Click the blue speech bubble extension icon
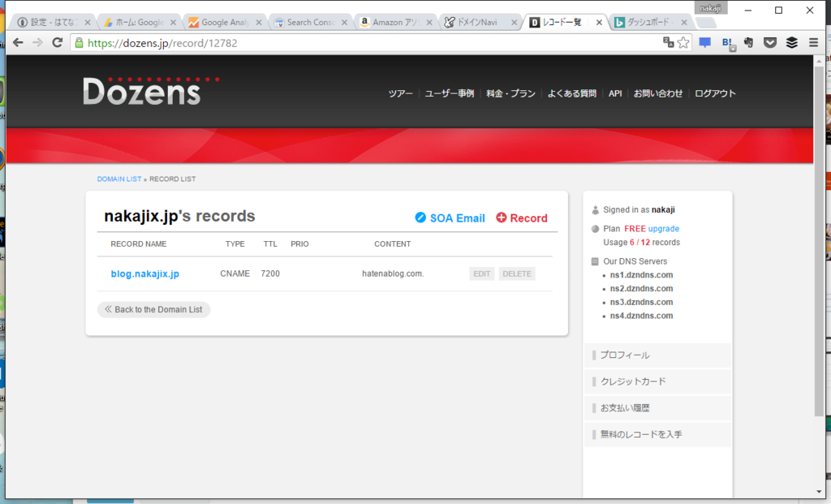 tap(705, 43)
